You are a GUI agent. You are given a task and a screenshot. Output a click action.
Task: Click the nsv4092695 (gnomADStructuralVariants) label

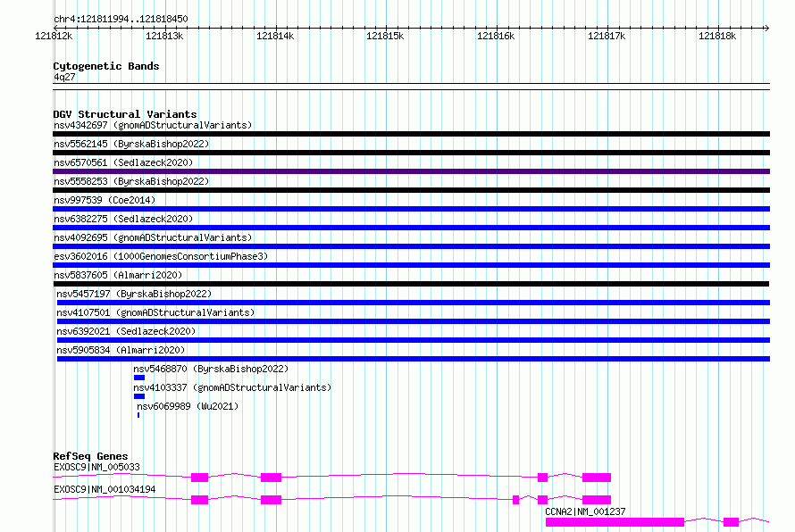(x=153, y=237)
